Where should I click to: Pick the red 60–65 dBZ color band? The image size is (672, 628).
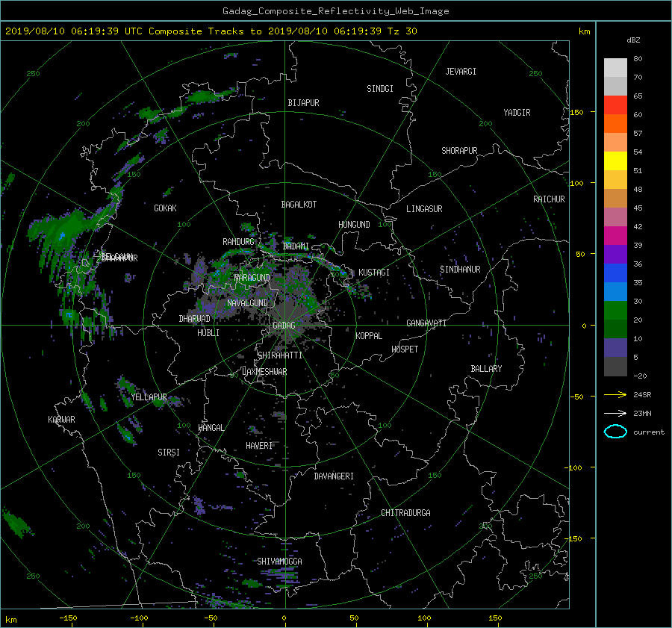[x=615, y=105]
